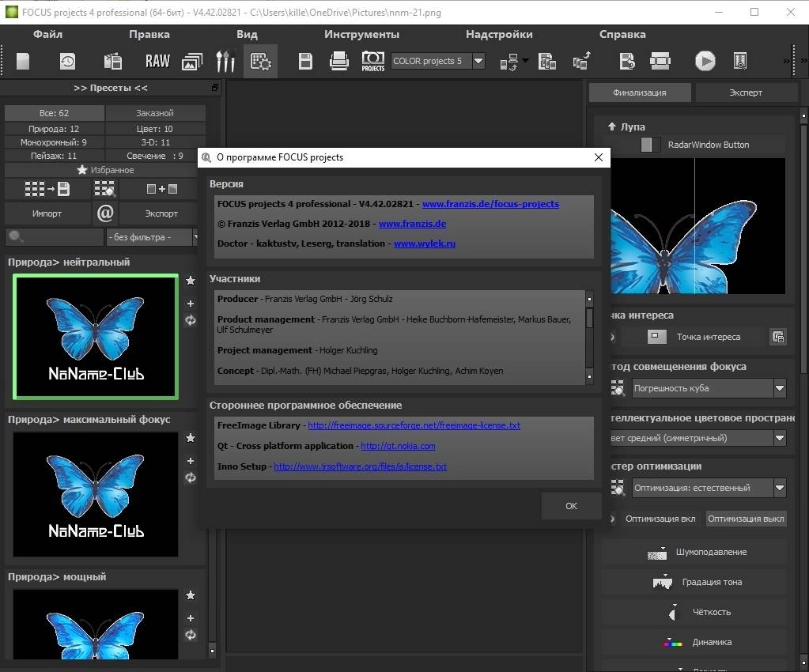Click the RAW module toolbar button

coord(157,62)
